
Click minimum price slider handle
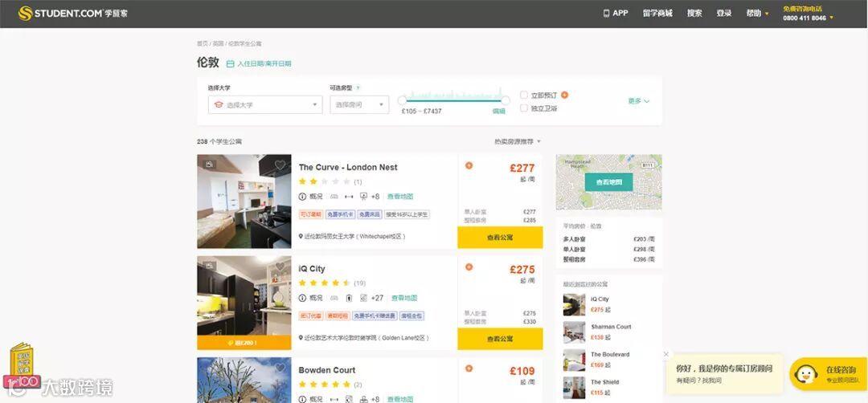point(402,100)
